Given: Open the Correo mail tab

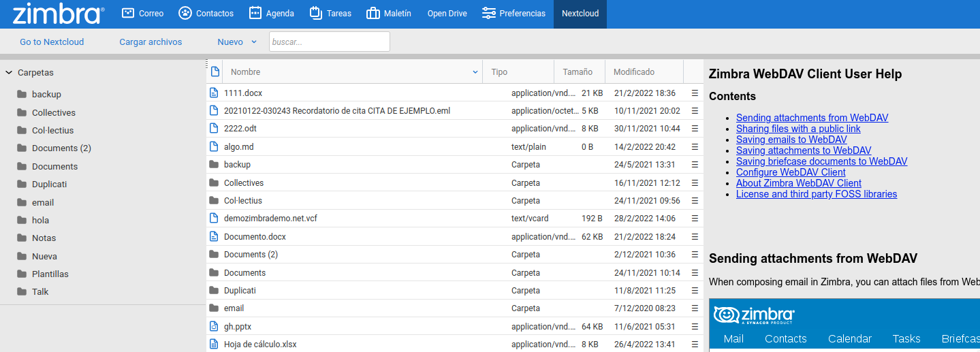Looking at the screenshot, I should click(142, 13).
